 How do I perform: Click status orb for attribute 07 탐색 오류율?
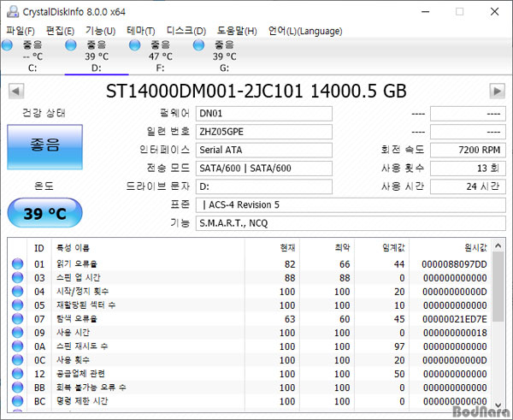(18, 319)
